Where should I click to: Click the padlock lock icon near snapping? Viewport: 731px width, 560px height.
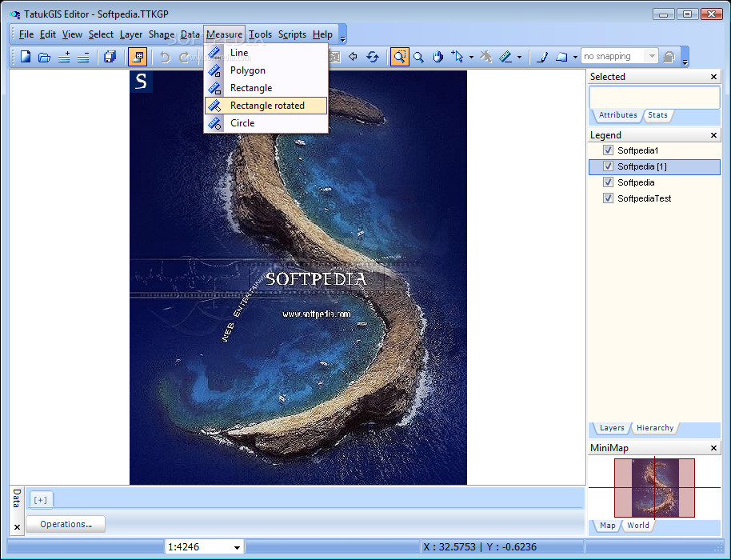coord(669,57)
